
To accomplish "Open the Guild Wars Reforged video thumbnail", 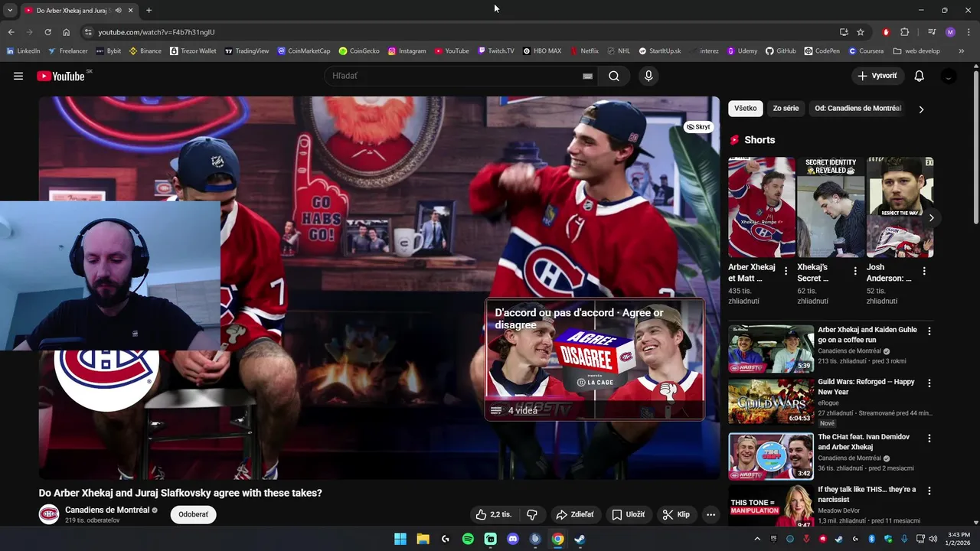I will point(770,401).
